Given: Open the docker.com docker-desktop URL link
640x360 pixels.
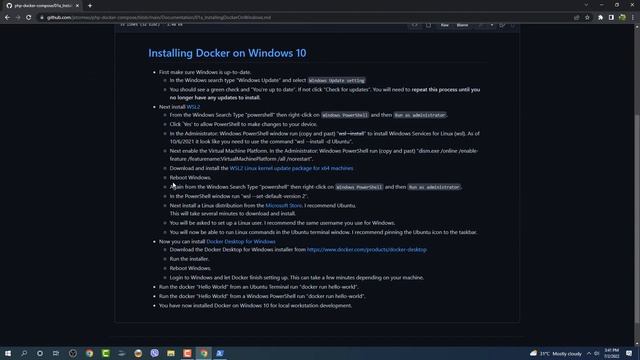Looking at the screenshot, I should pos(367,249).
